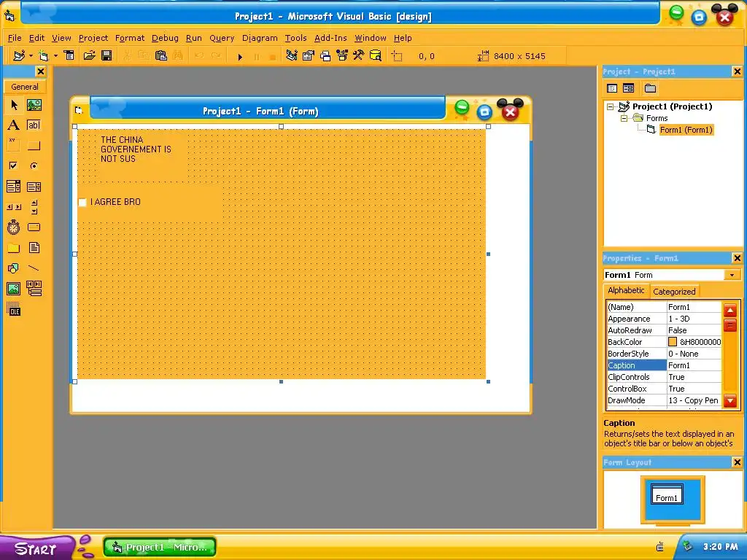Click the Form1 thumbnail in Form Layout
The image size is (747, 560).
pyautogui.click(x=667, y=494)
